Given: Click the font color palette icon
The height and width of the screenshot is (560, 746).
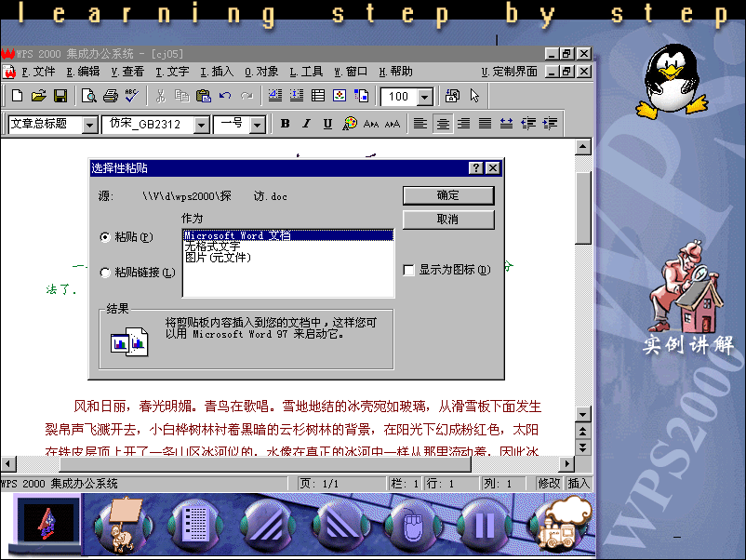Looking at the screenshot, I should click(350, 124).
